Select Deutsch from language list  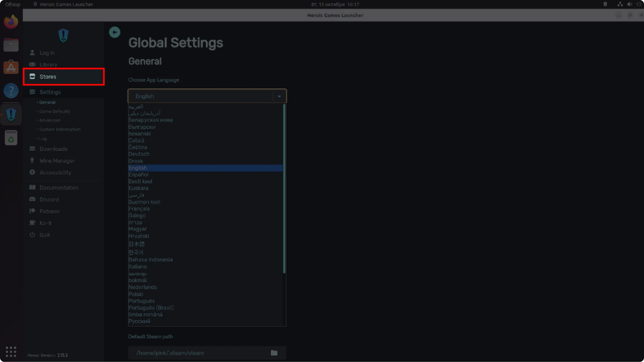pos(139,154)
